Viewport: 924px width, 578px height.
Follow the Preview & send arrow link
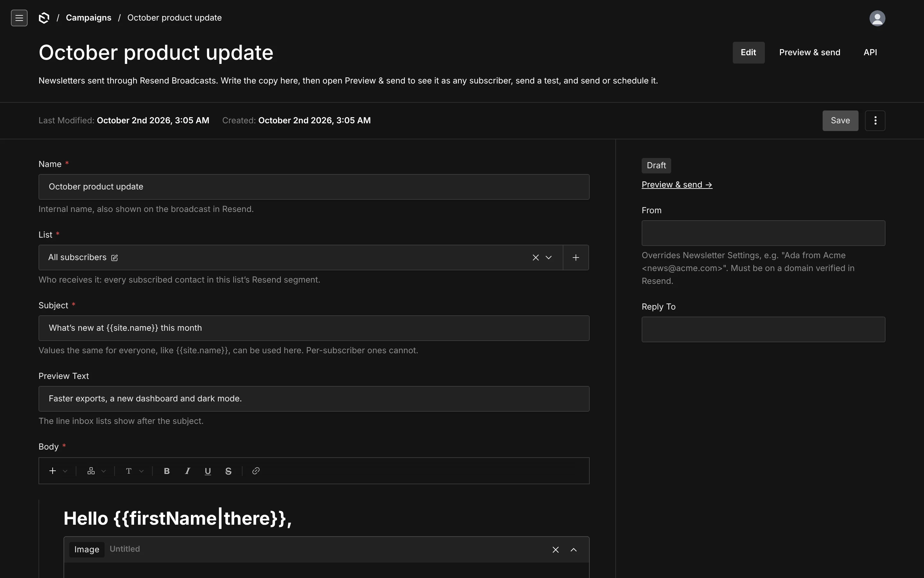tap(677, 185)
